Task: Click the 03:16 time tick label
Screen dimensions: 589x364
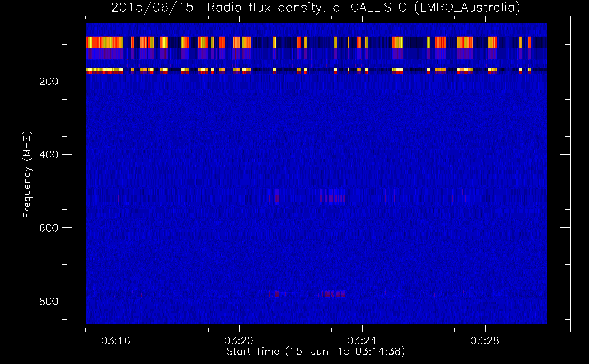Action: [x=116, y=341]
